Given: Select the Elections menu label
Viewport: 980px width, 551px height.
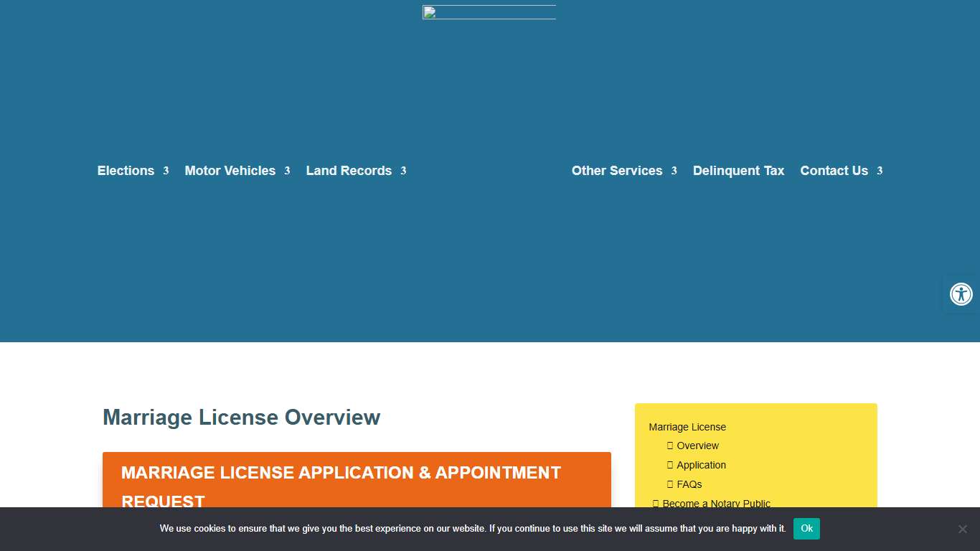Looking at the screenshot, I should point(126,171).
